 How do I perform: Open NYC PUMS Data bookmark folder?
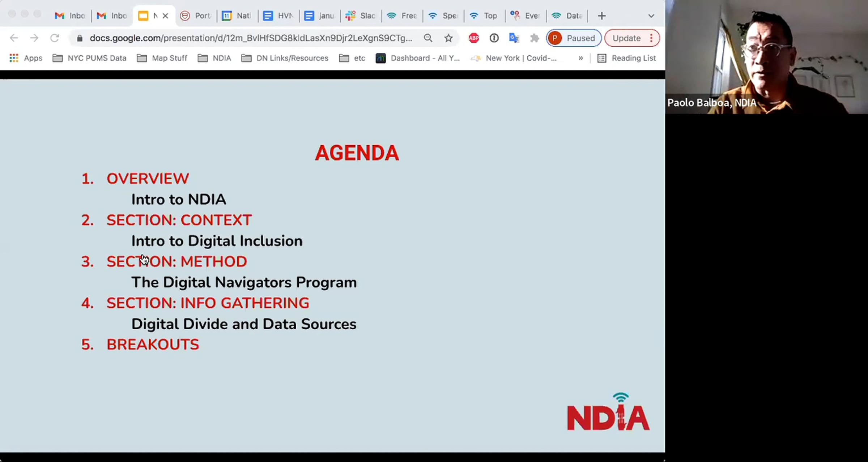click(89, 58)
